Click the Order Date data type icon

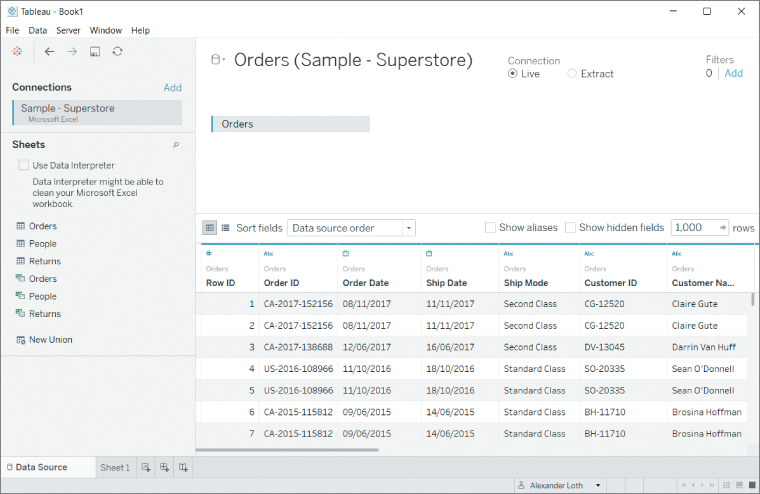[346, 254]
